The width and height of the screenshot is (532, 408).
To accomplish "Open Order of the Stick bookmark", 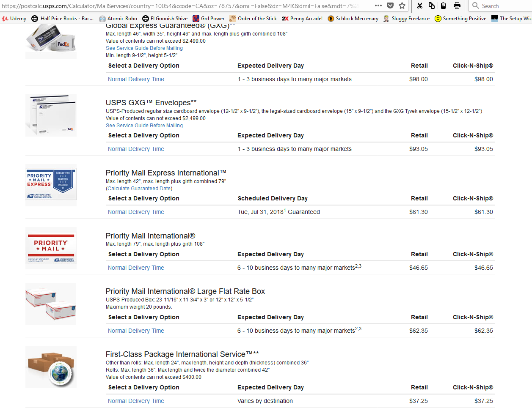I will click(x=253, y=19).
